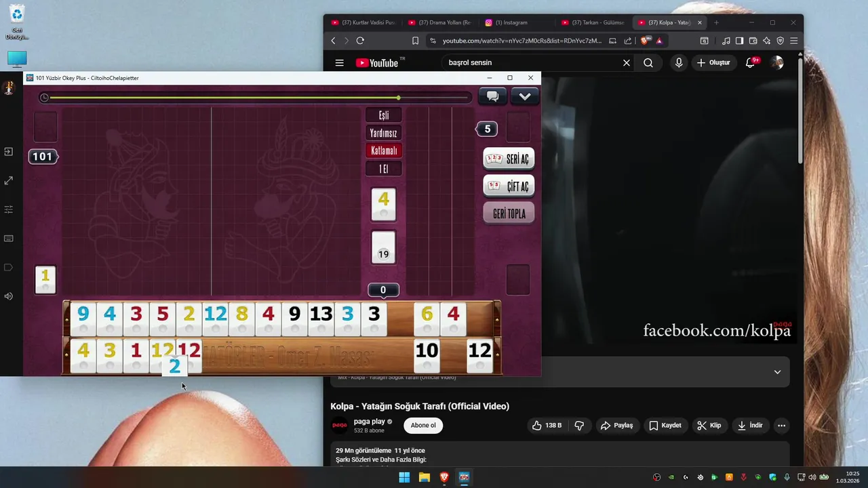The image size is (868, 488).
Task: Select the yellow 8 tile on rack
Action: tap(241, 319)
